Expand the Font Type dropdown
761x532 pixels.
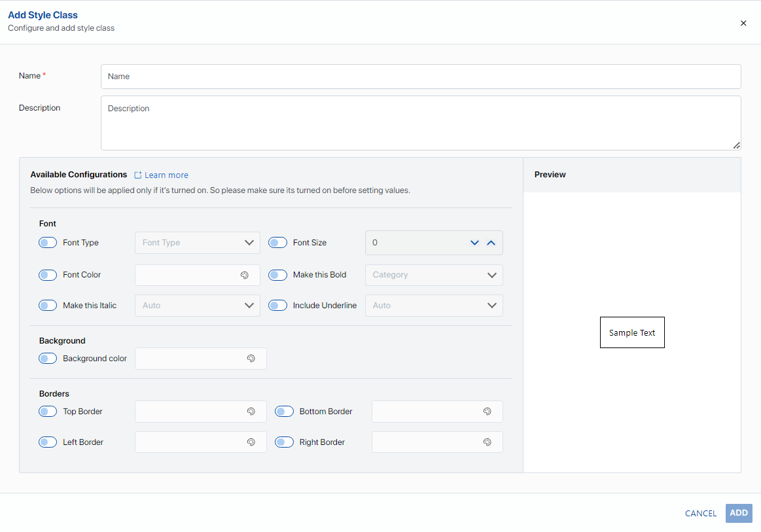click(x=198, y=243)
